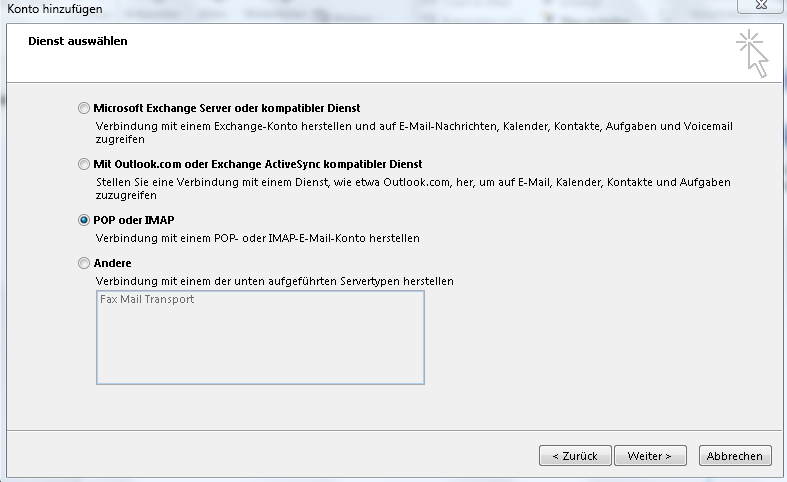Image resolution: width=787 pixels, height=482 pixels.
Task: Click the Zurück button
Action: click(x=575, y=455)
